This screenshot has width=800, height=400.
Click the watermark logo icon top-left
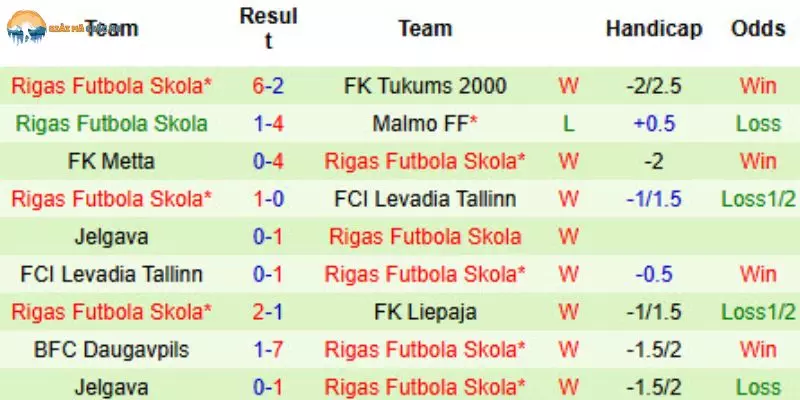pos(27,27)
